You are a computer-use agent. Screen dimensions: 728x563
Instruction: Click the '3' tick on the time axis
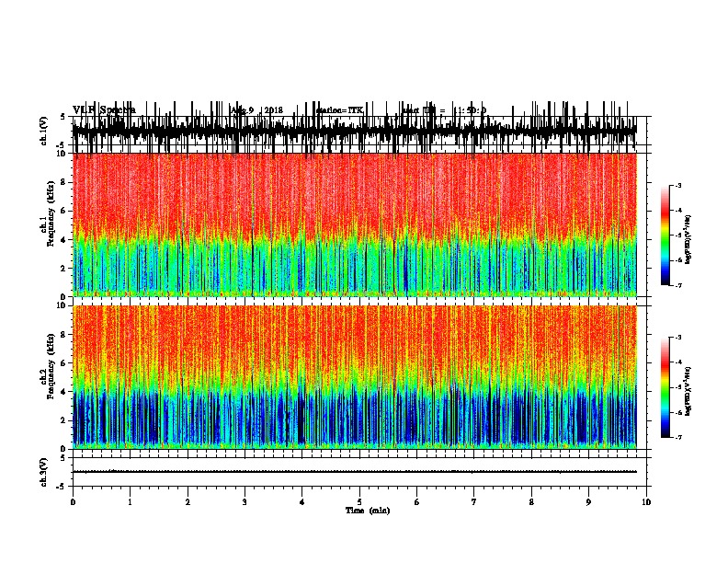[x=245, y=502]
